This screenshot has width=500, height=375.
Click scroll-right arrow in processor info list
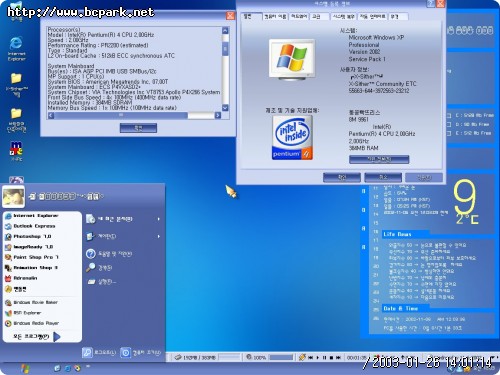(218, 115)
